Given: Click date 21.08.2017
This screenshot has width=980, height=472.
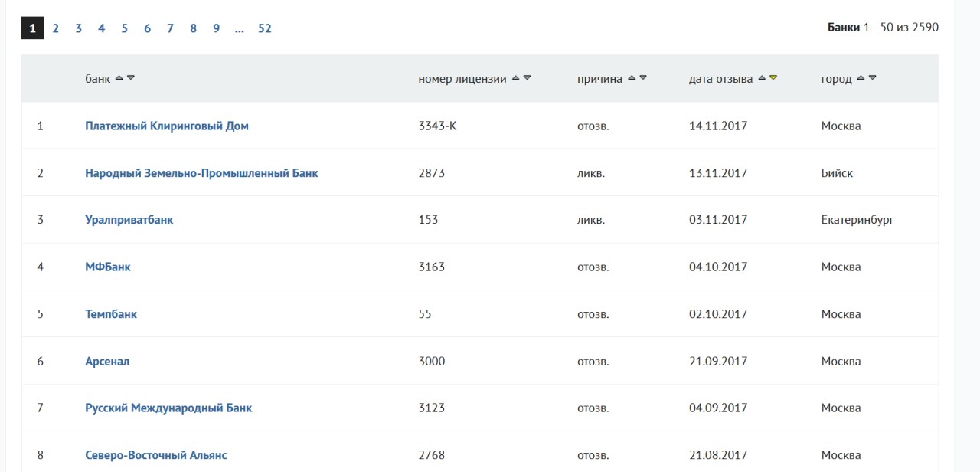Looking at the screenshot, I should pyautogui.click(x=718, y=455).
